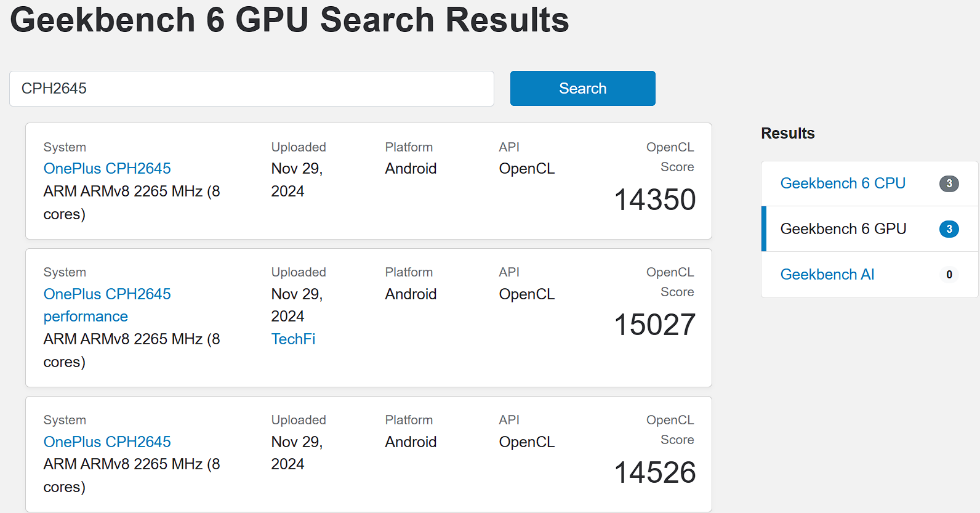This screenshot has width=980, height=513.
Task: Click gray count badge beside Geekbench 6 CPU
Action: click(949, 184)
